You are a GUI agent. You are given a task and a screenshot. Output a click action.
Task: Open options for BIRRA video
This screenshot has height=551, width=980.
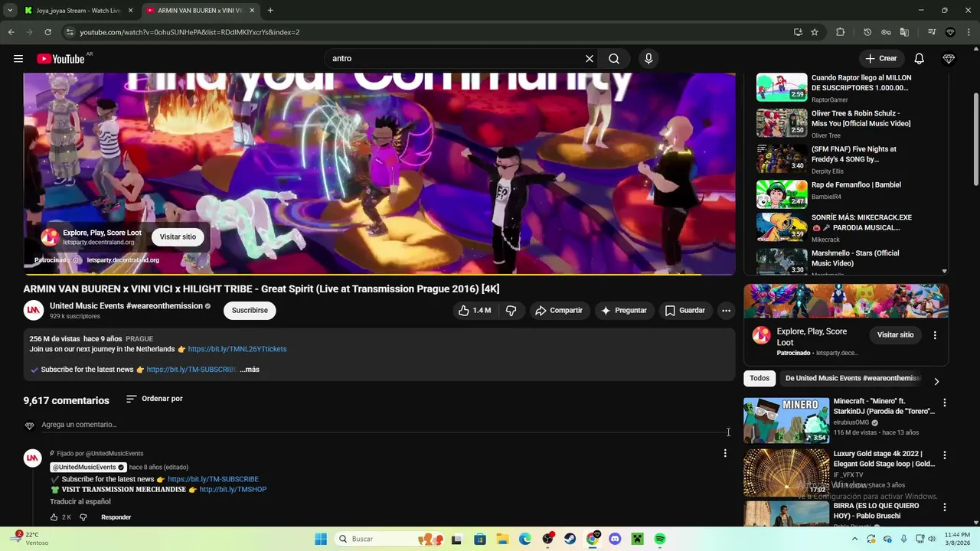(x=945, y=507)
